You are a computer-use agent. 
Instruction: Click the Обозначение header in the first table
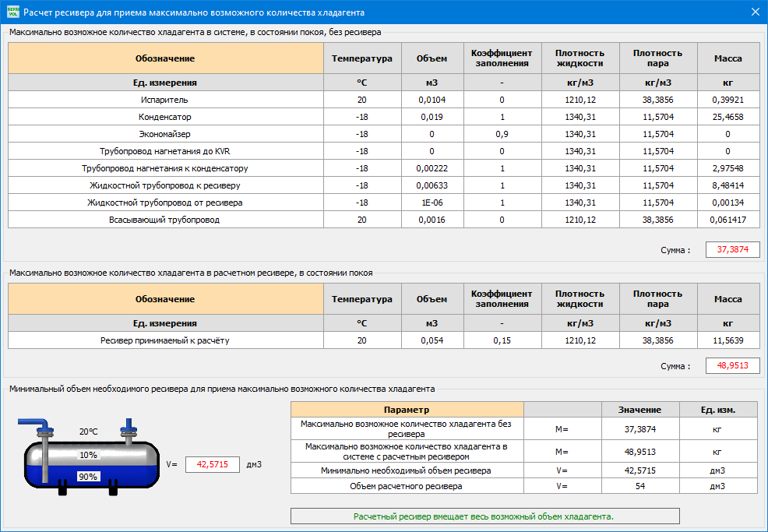(166, 58)
